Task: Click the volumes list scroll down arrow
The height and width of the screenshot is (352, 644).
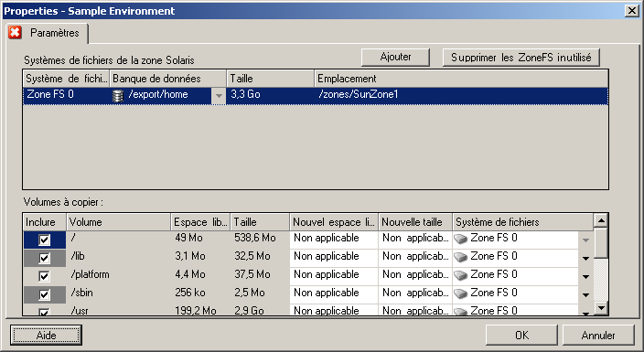Action: [601, 307]
